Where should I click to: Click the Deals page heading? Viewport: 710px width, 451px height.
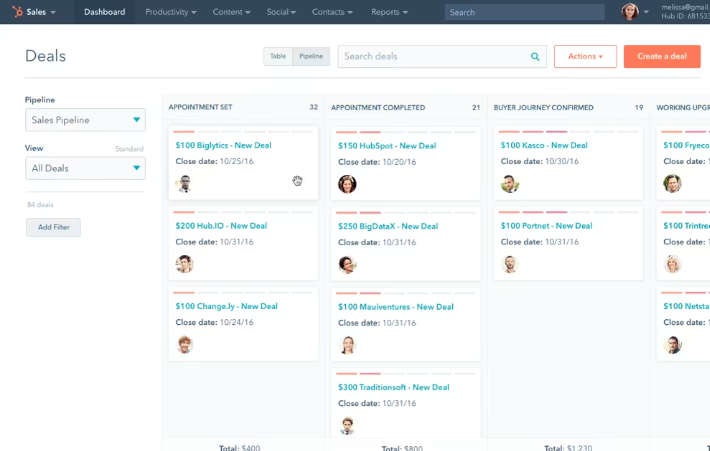(45, 56)
